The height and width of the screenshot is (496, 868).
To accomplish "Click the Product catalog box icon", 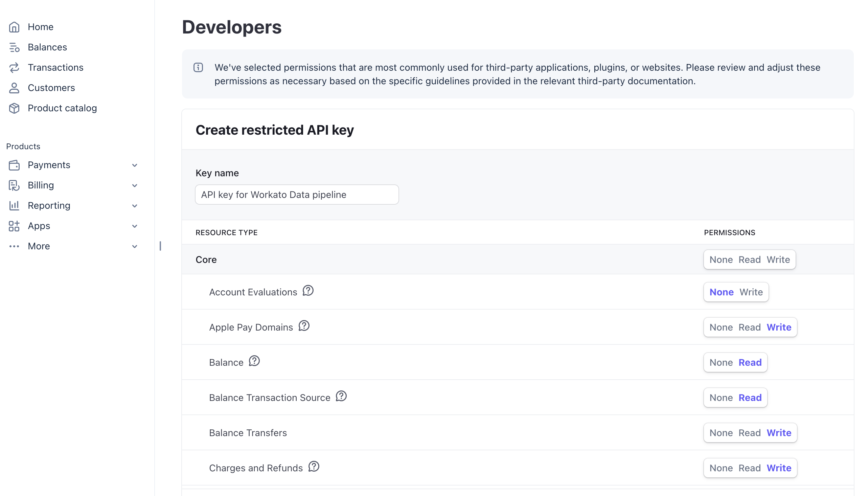I will 14,108.
